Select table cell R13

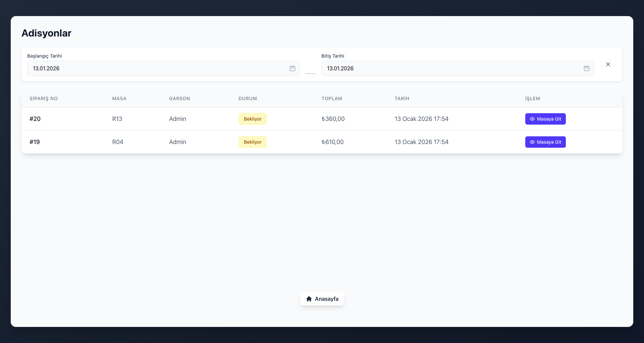pos(117,119)
